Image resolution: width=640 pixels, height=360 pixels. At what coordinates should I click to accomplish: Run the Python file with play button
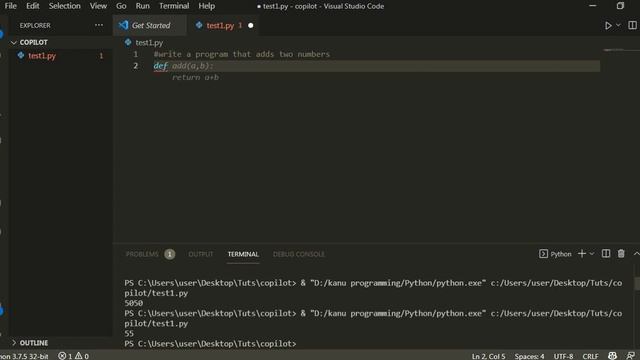(x=608, y=25)
